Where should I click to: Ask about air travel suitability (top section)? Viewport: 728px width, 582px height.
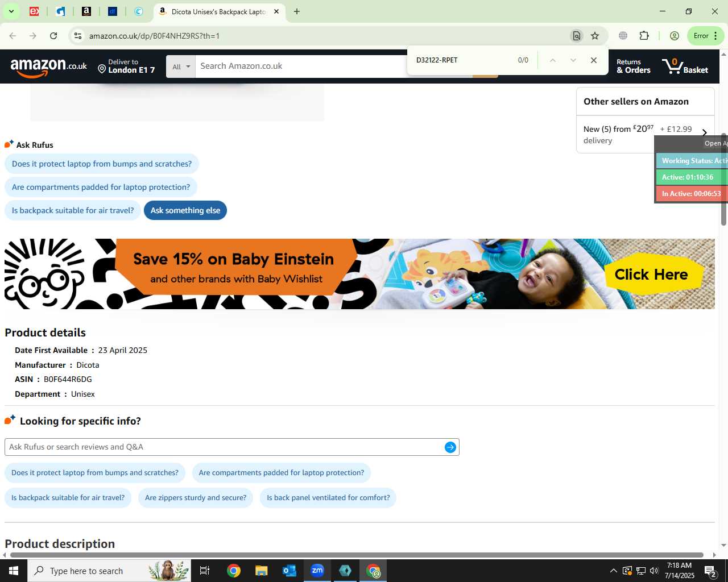click(73, 210)
